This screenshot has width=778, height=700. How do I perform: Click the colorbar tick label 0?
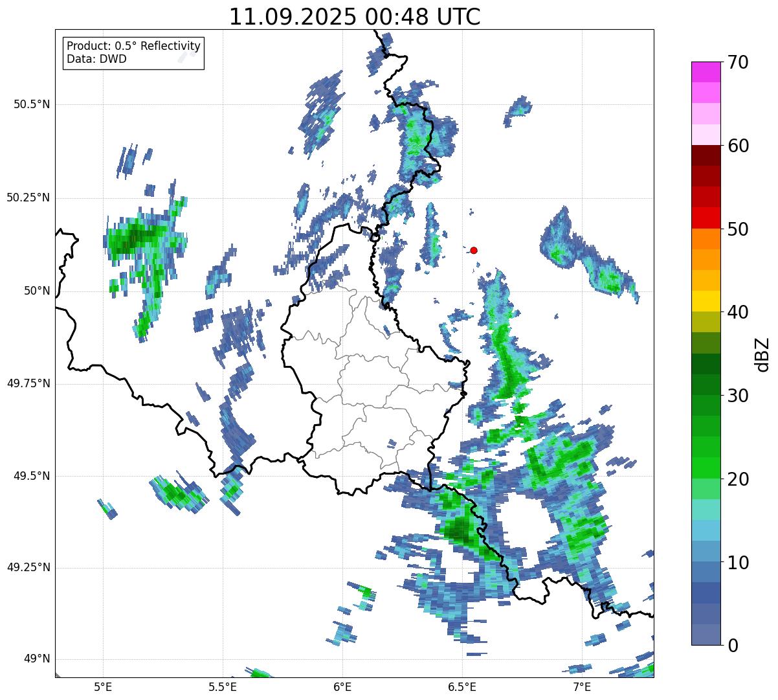[733, 646]
